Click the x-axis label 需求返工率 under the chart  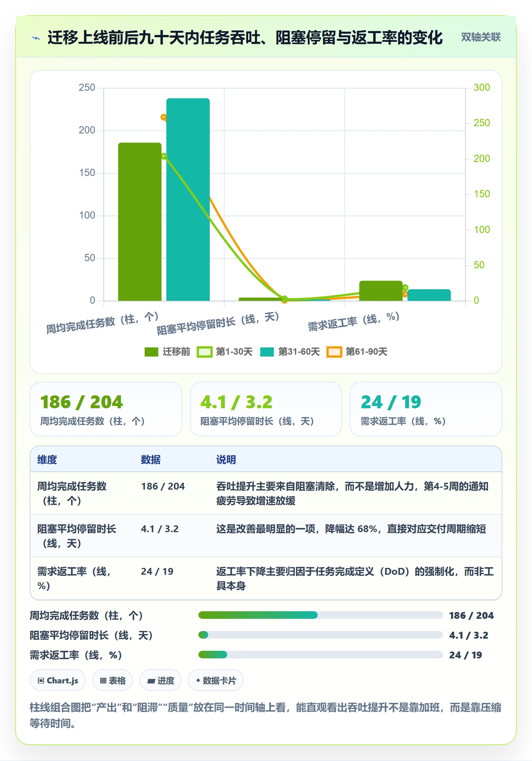(353, 322)
